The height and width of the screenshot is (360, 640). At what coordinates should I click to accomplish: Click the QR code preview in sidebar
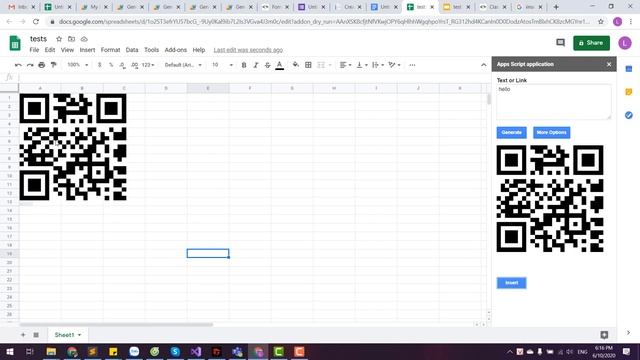(x=550, y=198)
